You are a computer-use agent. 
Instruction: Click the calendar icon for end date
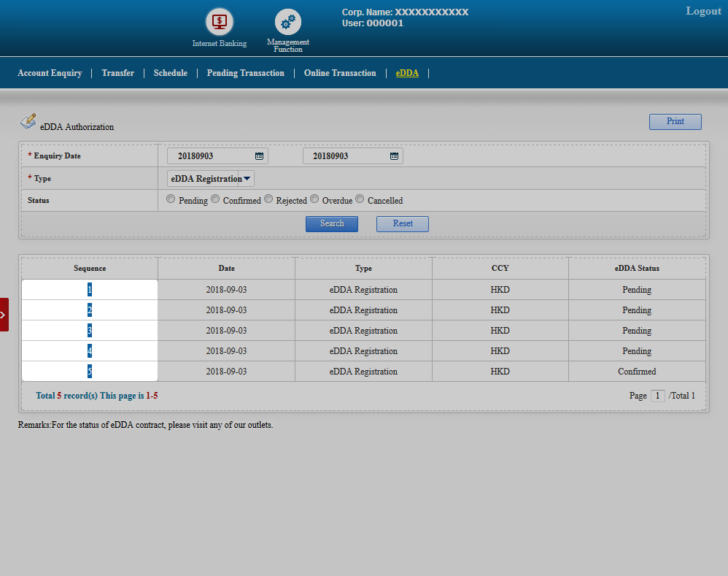click(x=394, y=156)
